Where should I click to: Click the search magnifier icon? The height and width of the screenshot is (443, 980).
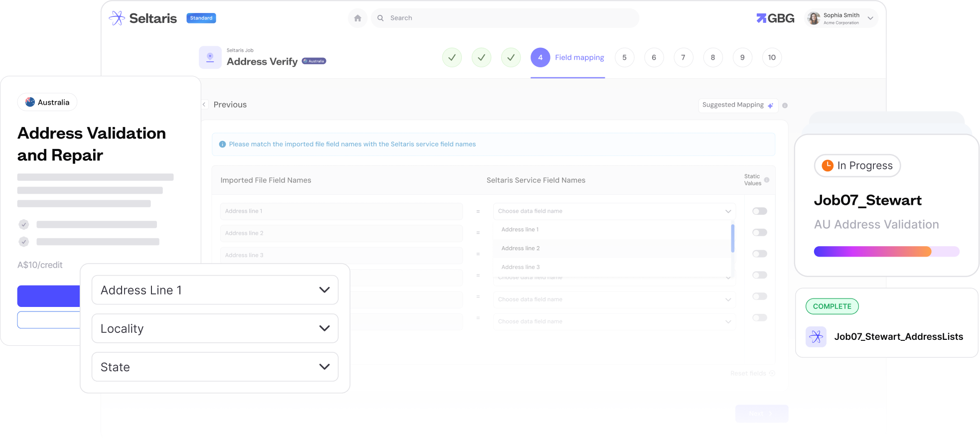coord(381,18)
